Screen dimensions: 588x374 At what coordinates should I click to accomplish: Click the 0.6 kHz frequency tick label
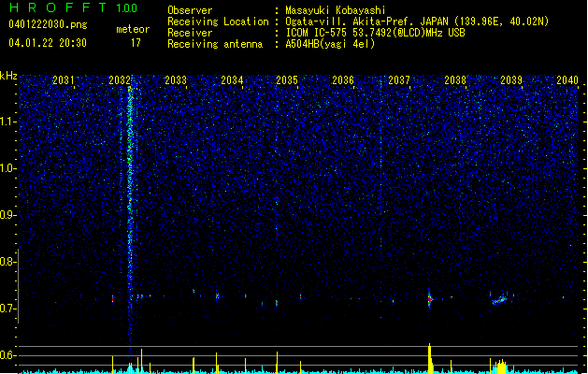click(x=8, y=355)
